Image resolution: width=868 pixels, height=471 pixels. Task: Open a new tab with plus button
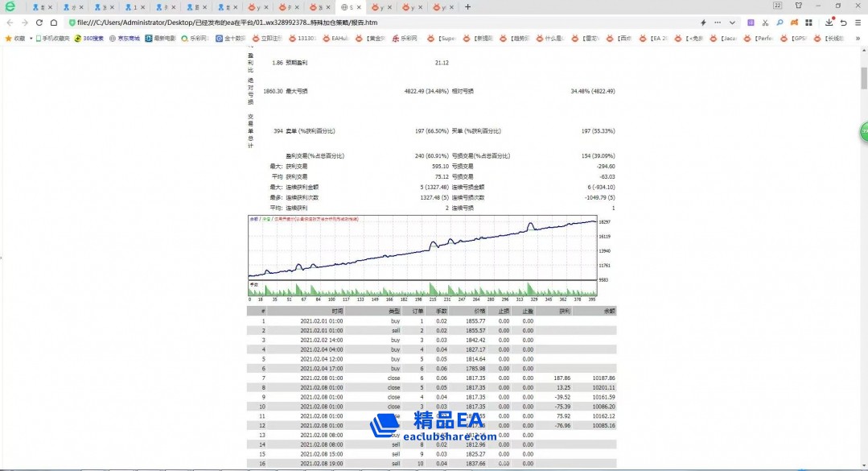(468, 6)
